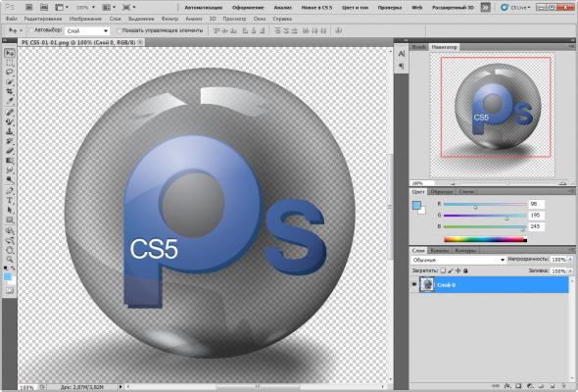The height and width of the screenshot is (392, 578).
Task: Add a layer style via the fx icon
Action: (x=507, y=386)
